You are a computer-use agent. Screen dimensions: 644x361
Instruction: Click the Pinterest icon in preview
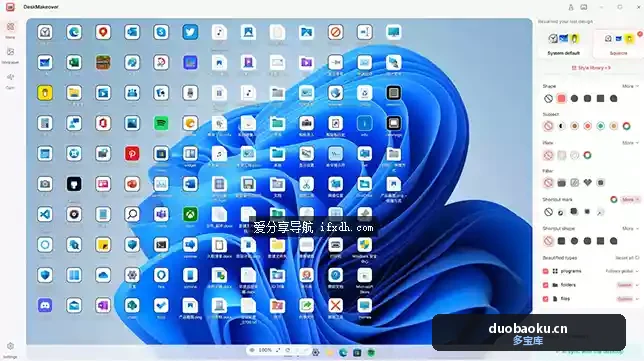132,154
